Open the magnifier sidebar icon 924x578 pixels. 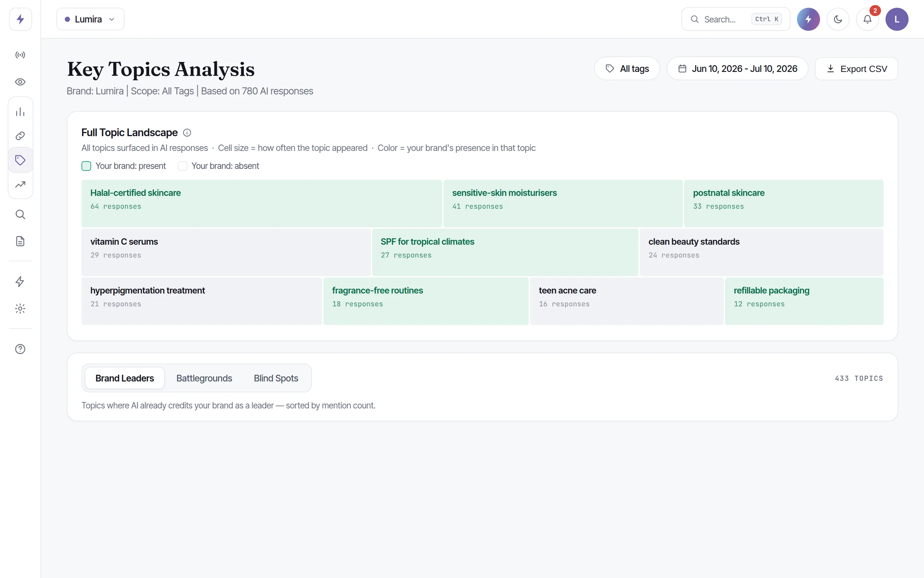coord(20,215)
